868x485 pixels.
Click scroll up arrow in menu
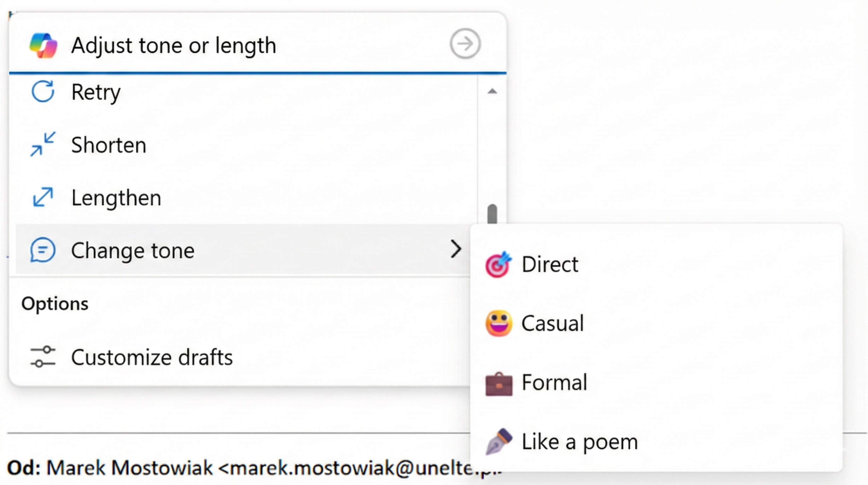pos(492,91)
